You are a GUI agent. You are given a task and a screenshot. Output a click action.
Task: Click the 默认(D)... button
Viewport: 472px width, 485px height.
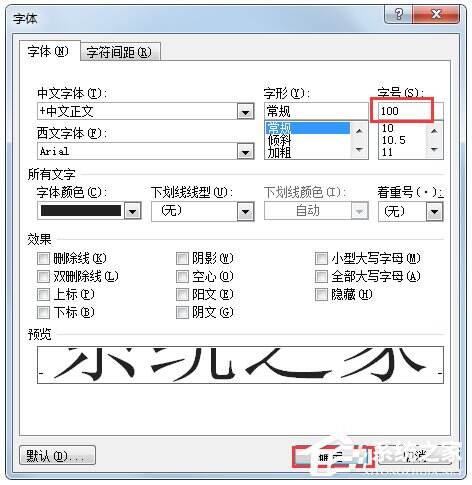point(57,455)
